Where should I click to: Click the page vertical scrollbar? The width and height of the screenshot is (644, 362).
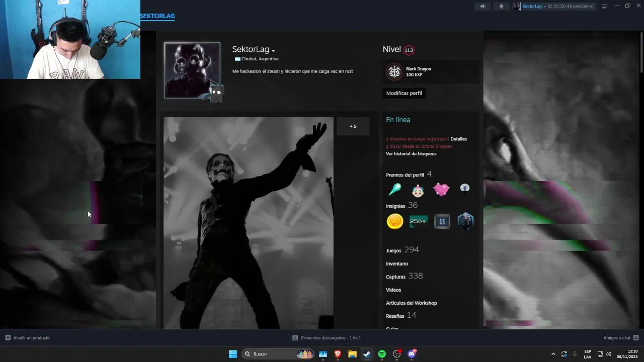point(641,53)
